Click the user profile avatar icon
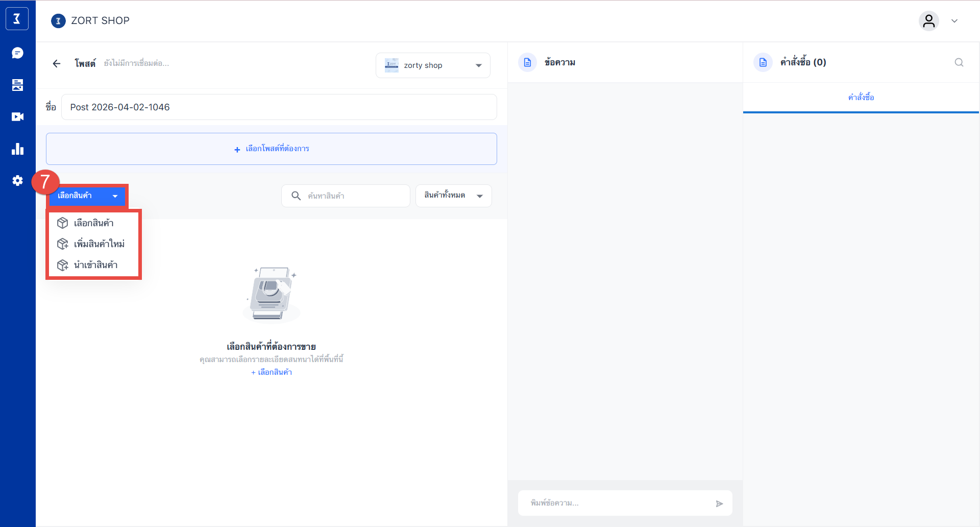980x527 pixels. click(928, 21)
